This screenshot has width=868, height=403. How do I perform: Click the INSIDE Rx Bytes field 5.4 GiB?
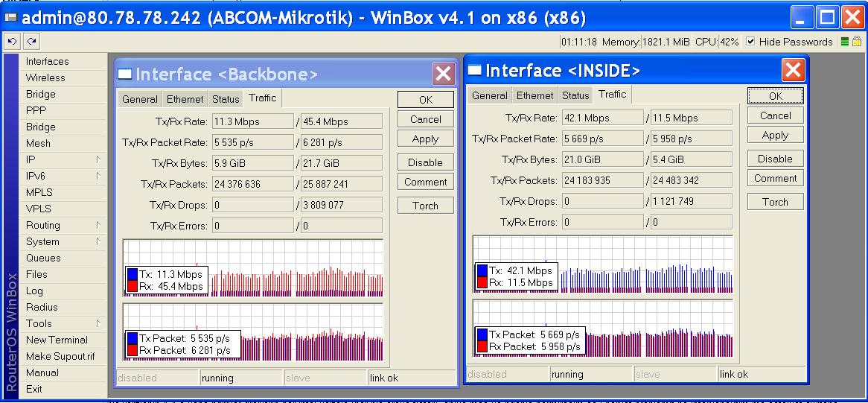(691, 159)
